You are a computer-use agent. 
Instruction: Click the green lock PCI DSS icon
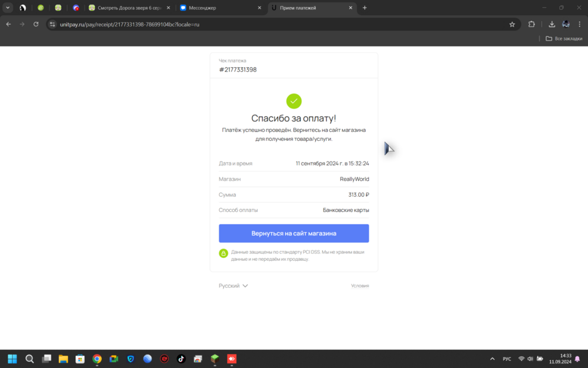(x=223, y=253)
